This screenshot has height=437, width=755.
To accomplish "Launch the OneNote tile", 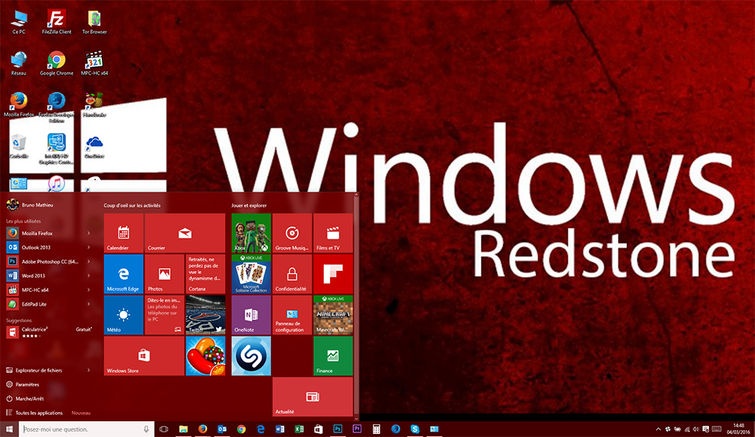I will click(x=251, y=315).
